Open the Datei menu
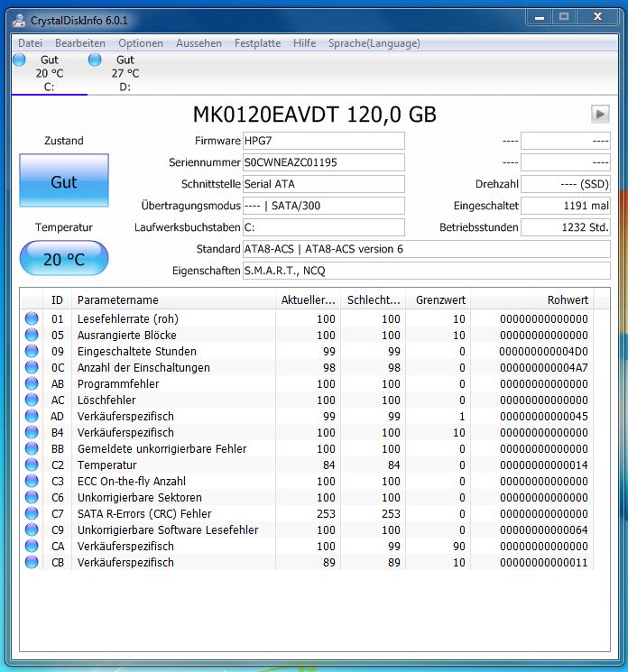The height and width of the screenshot is (672, 628). 30,43
